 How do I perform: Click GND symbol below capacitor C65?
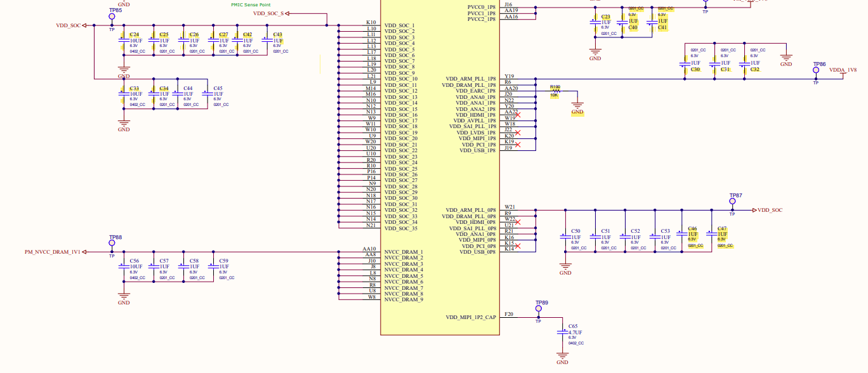(x=562, y=358)
